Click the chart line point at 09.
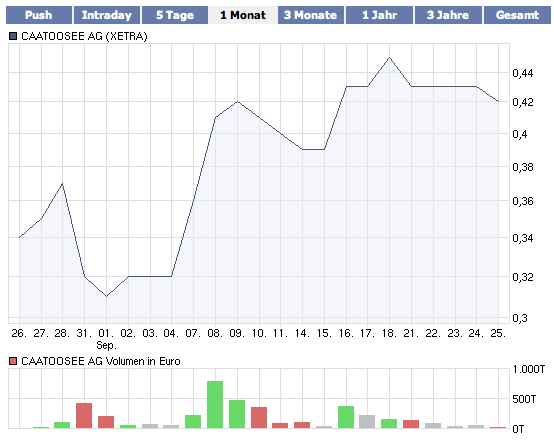This screenshot has width=554, height=440. coord(237,101)
